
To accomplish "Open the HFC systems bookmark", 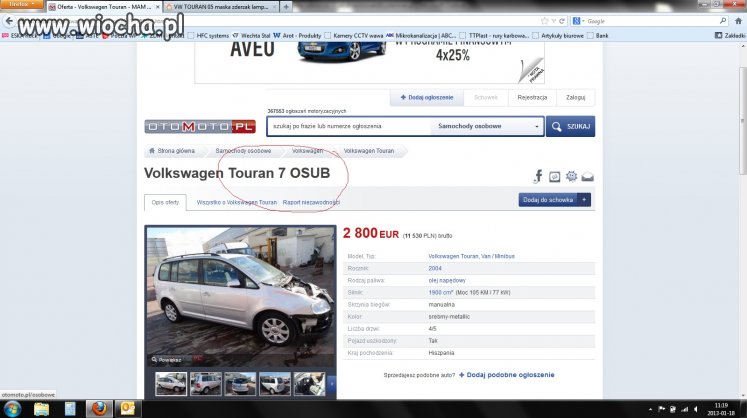I will (x=208, y=36).
